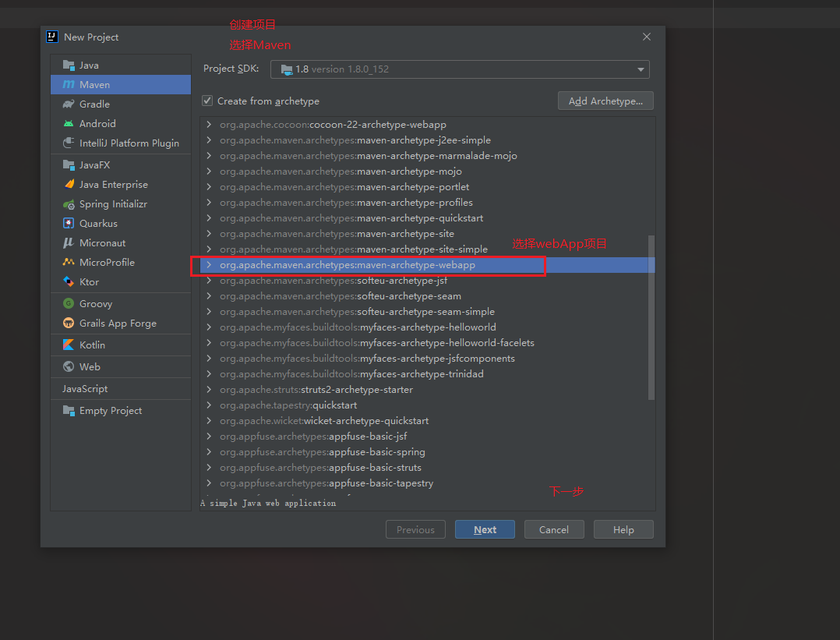The width and height of the screenshot is (840, 640).
Task: Expand maven-archetype-j2ee-simple node
Action: 209,140
